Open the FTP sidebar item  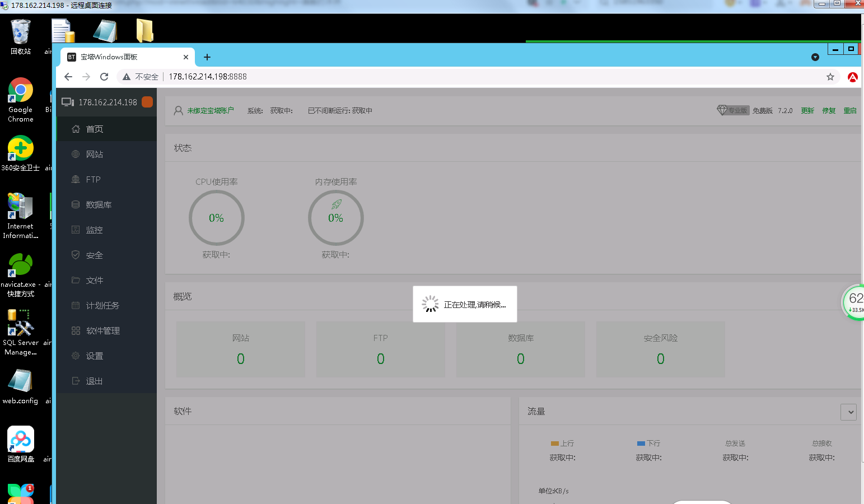coord(106,179)
